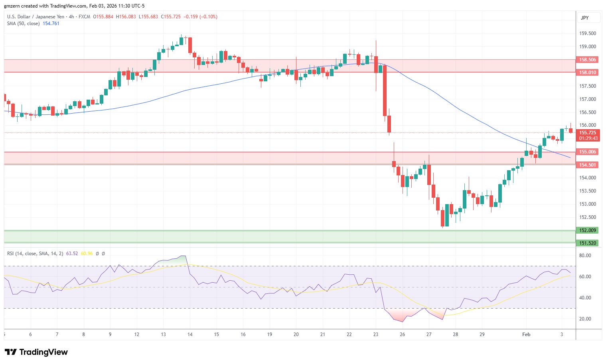The width and height of the screenshot is (606, 364).
Task: Click the 12 date label on the time axis
Action: 137,334
